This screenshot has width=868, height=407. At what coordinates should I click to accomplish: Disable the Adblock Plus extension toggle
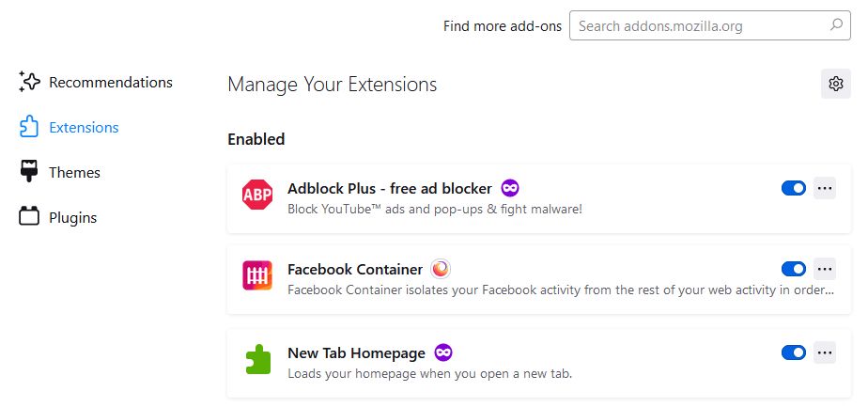click(x=794, y=188)
